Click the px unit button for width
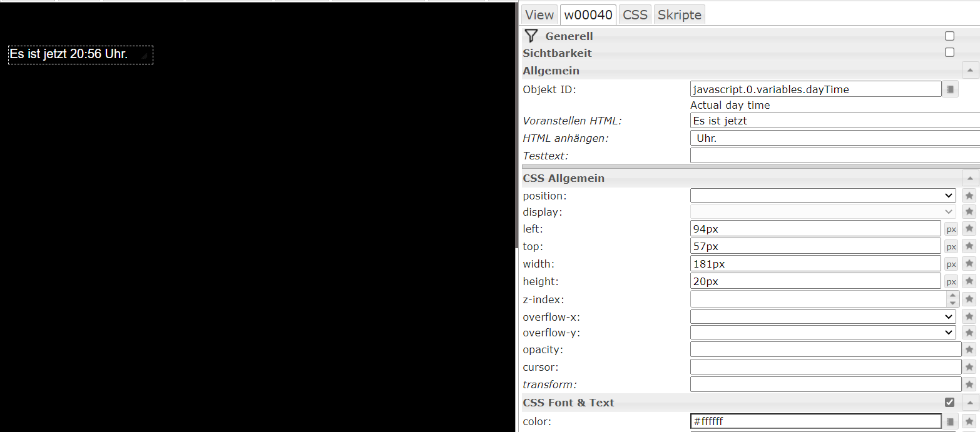 click(951, 264)
